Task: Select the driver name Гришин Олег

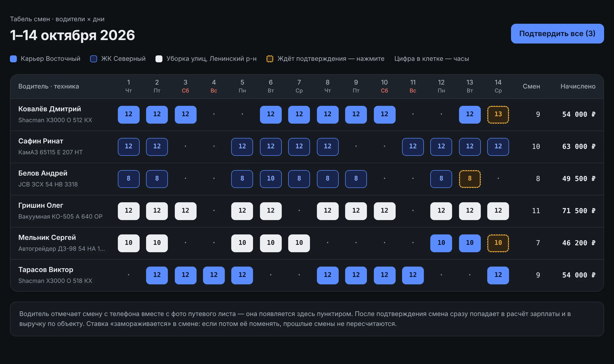Action: click(41, 205)
